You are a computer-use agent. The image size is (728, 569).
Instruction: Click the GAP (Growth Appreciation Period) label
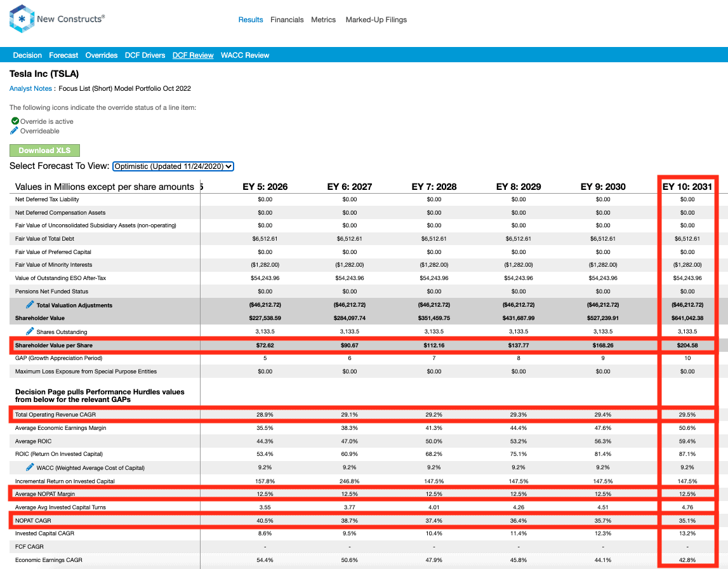click(x=58, y=358)
